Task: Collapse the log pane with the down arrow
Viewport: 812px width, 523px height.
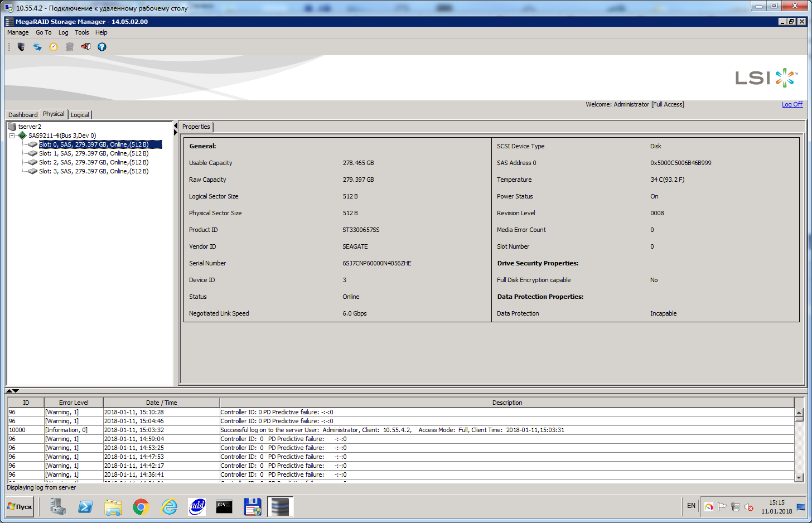Action: tap(16, 391)
